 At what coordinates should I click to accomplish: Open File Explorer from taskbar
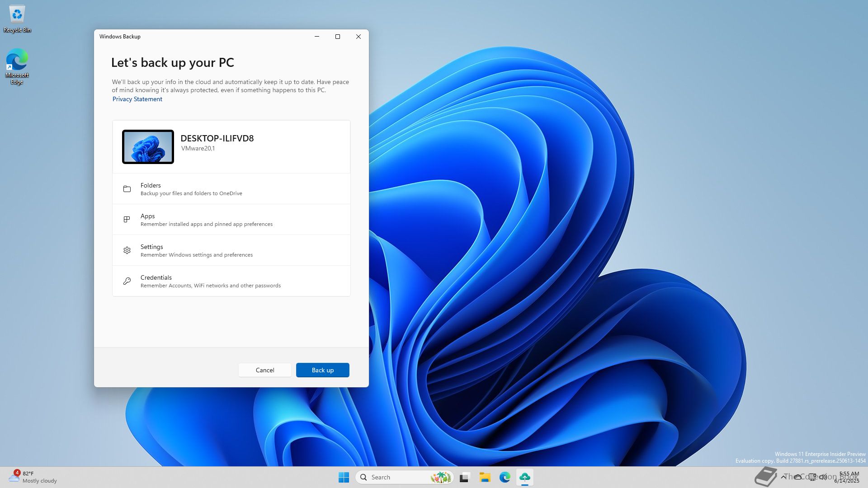pyautogui.click(x=485, y=477)
